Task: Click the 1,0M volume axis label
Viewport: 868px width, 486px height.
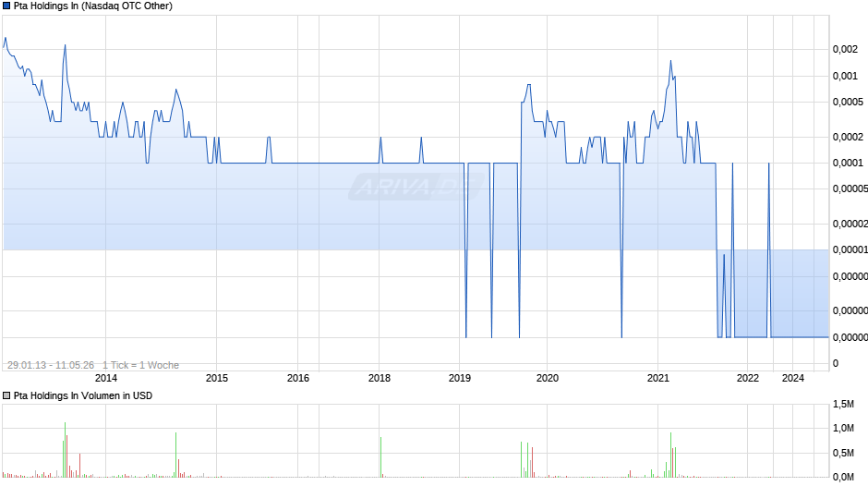Action: 844,429
